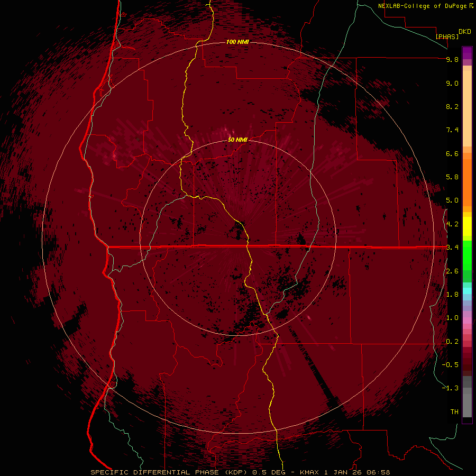Click the 0.5 DEG elevation angle text
476x476 pixels.
click(x=269, y=472)
